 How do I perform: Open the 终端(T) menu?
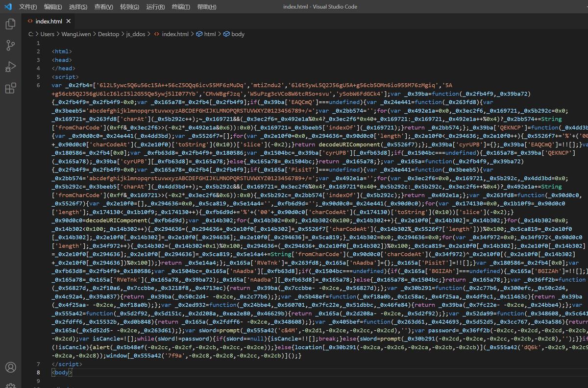tap(181, 7)
